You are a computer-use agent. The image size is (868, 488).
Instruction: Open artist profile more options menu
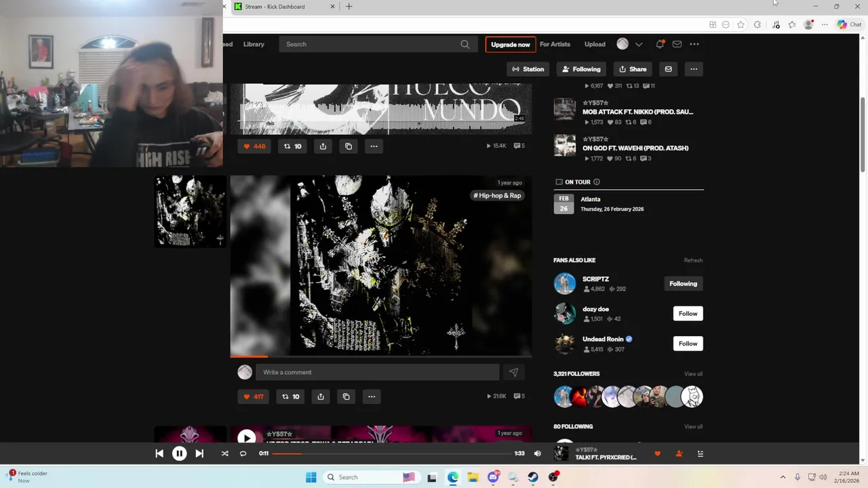[x=694, y=69]
